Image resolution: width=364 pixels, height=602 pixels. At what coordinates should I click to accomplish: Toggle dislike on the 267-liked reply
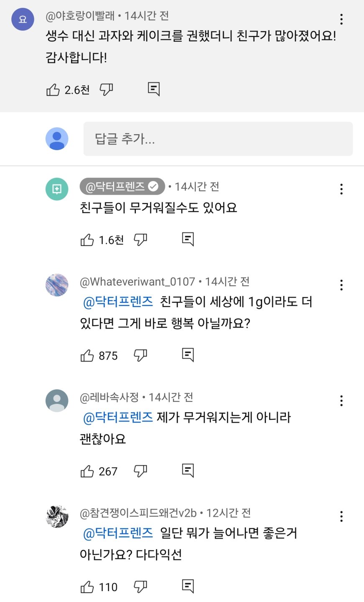[x=141, y=470]
